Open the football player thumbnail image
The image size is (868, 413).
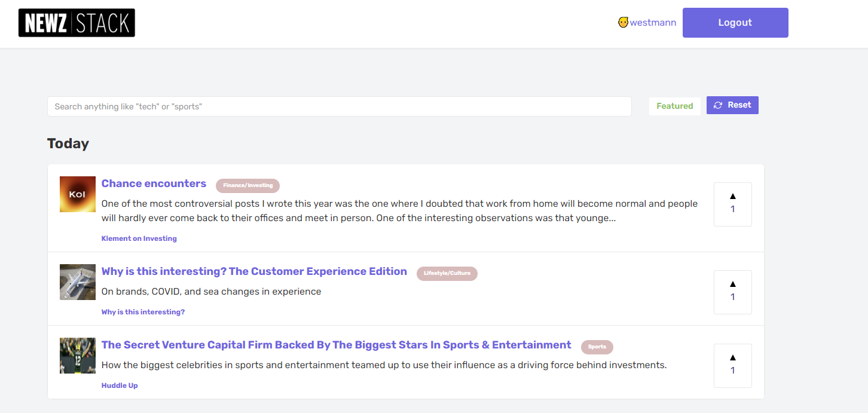coord(78,356)
